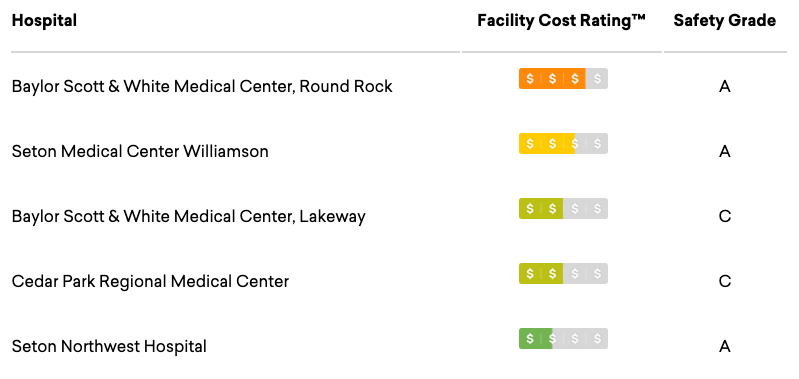Click safety grade A for Seton Williamson
The height and width of the screenshot is (379, 799).
pos(725,152)
